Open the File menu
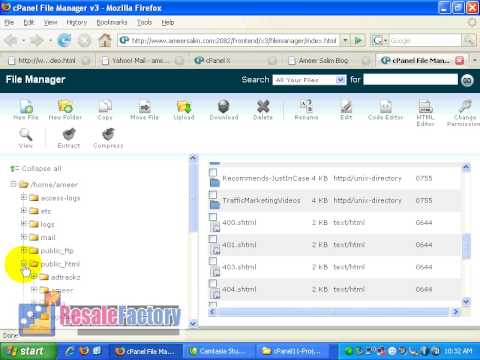The image size is (480, 360). point(9,22)
